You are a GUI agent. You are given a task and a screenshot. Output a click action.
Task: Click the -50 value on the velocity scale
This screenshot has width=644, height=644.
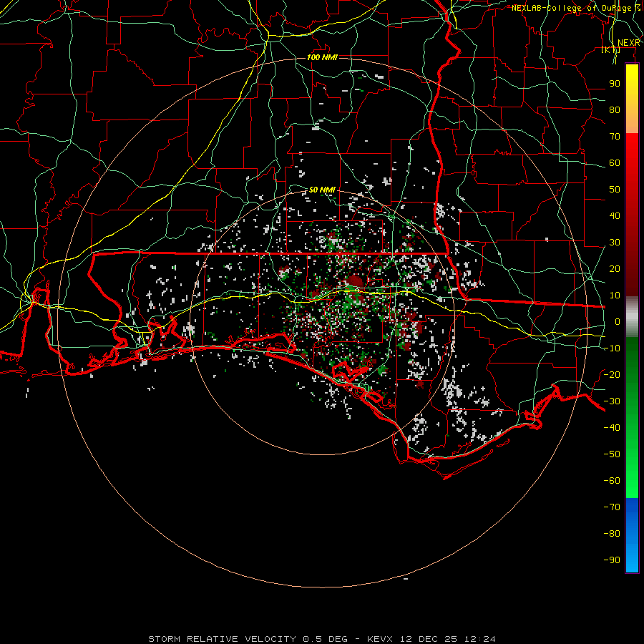pos(612,454)
